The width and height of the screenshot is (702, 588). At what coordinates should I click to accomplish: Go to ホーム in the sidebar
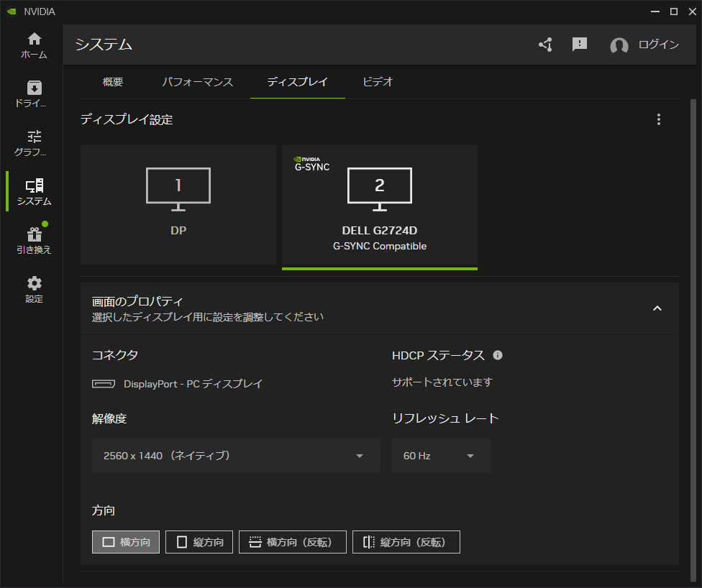[x=34, y=45]
